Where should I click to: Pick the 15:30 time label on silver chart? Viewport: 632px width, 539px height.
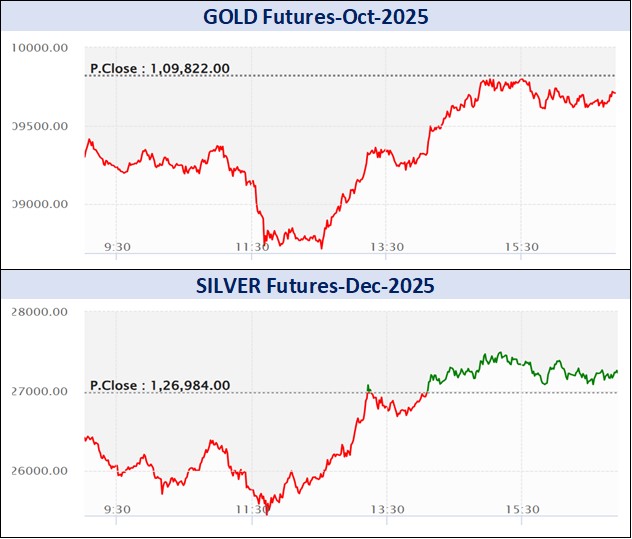522,510
